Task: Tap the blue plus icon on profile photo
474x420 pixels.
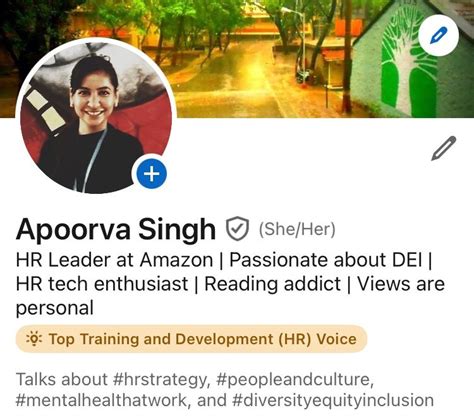Action: pyautogui.click(x=152, y=174)
